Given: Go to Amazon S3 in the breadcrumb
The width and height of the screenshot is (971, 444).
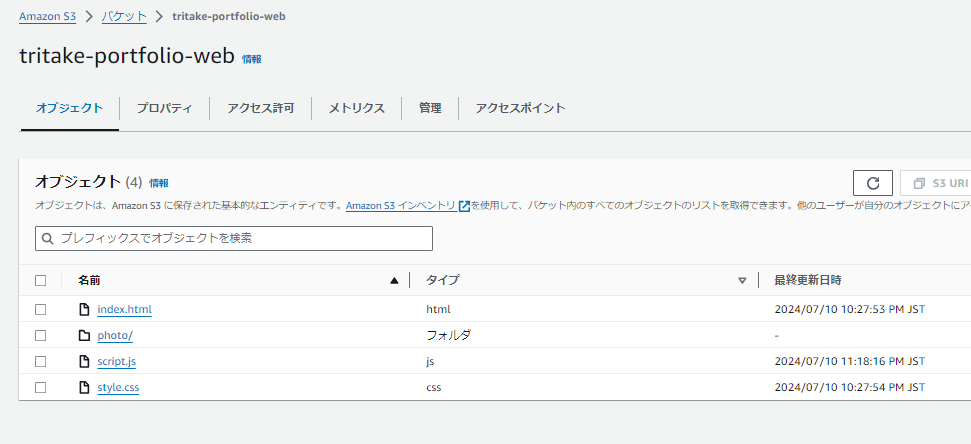Looking at the screenshot, I should 47,16.
